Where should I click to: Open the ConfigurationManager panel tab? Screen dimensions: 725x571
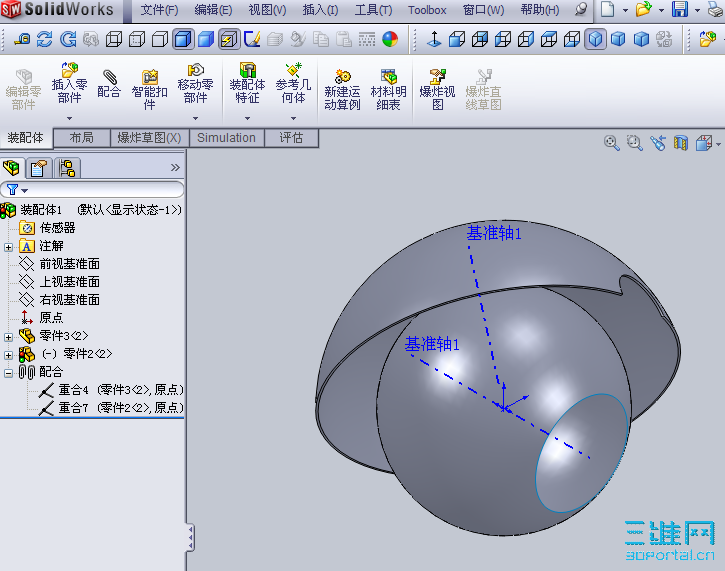coord(67,168)
